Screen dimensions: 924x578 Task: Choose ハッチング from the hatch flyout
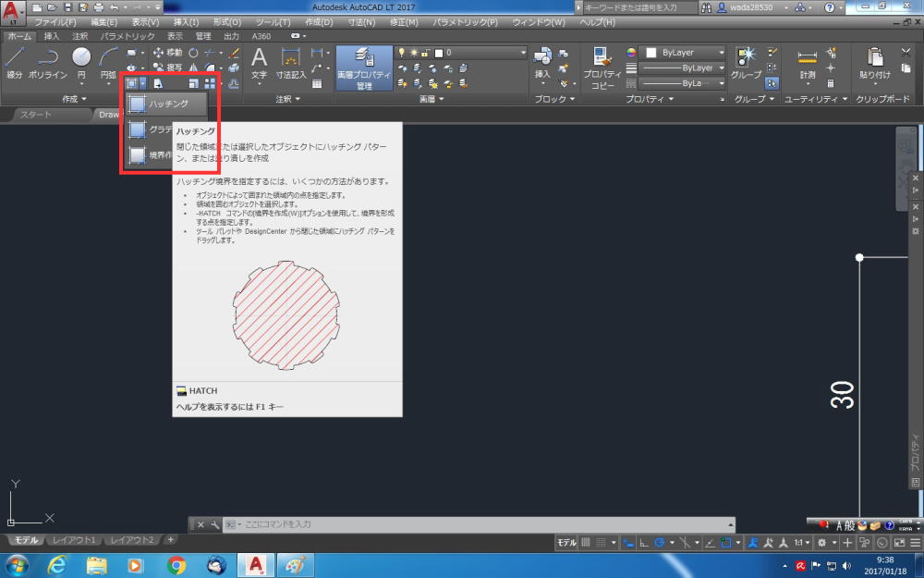tap(166, 104)
